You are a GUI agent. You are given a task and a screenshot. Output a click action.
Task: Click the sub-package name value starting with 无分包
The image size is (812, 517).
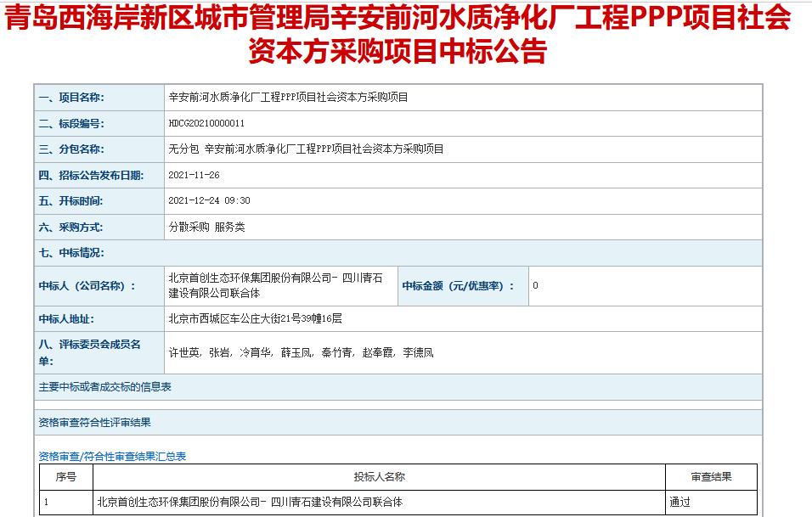pos(307,149)
